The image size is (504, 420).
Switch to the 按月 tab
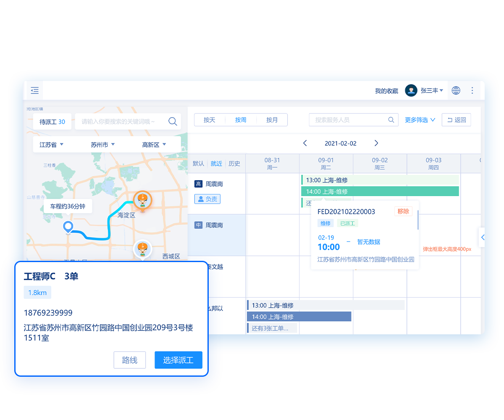pyautogui.click(x=272, y=119)
